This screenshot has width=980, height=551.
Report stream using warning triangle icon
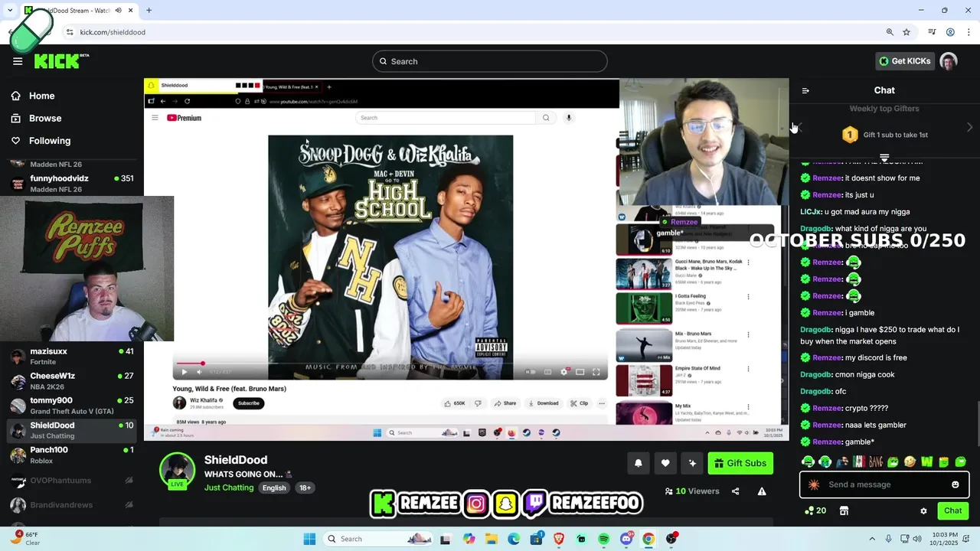762,491
